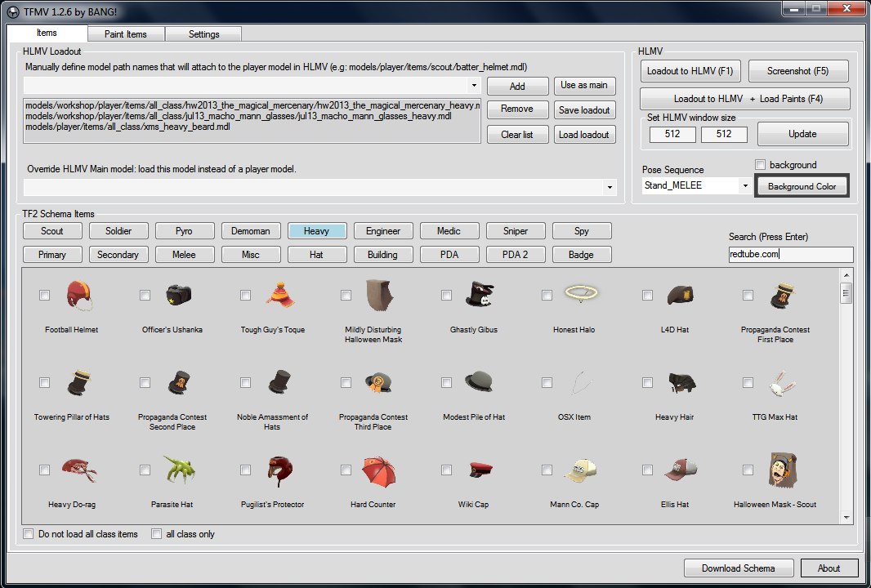Click the Update window size button
Viewport: 871px width, 588px height.
(x=802, y=134)
